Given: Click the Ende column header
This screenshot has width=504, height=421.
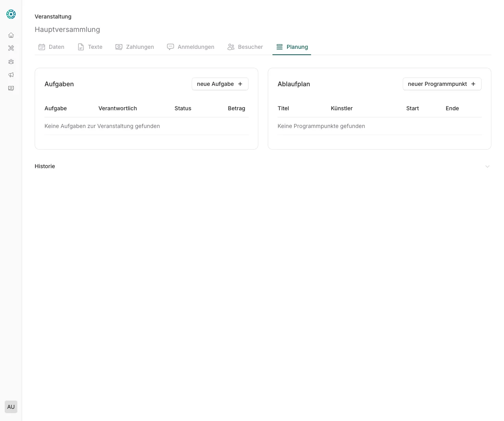Looking at the screenshot, I should [x=452, y=108].
